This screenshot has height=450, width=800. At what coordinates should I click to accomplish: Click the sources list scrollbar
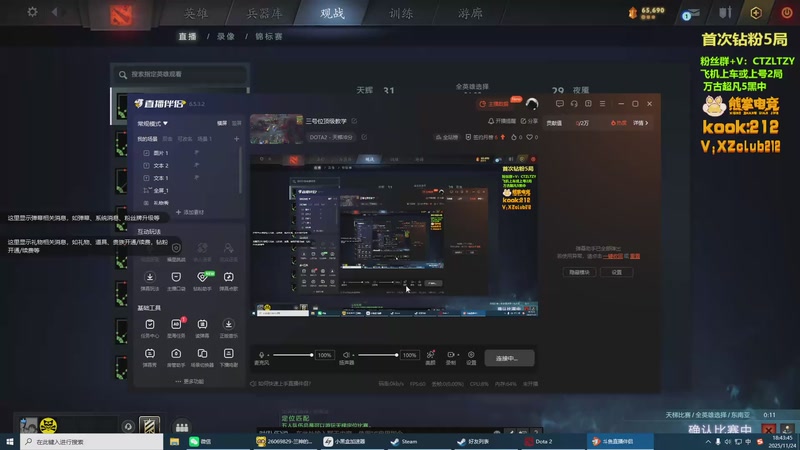tap(240, 168)
